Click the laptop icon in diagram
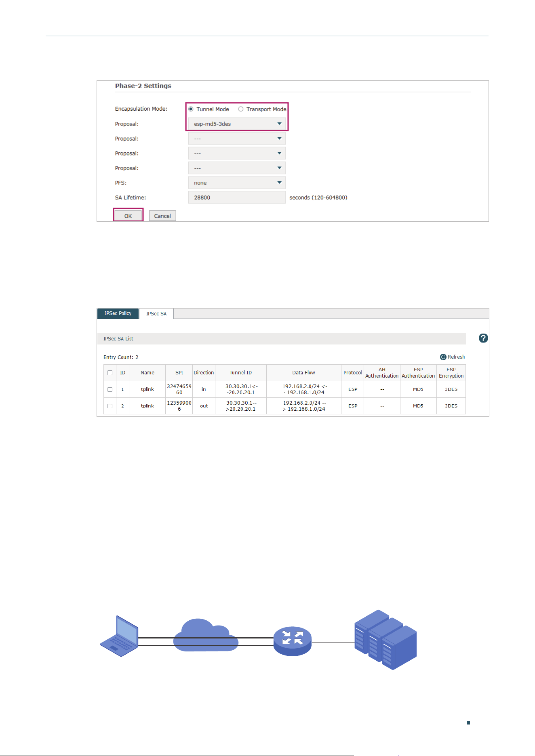 (x=119, y=636)
